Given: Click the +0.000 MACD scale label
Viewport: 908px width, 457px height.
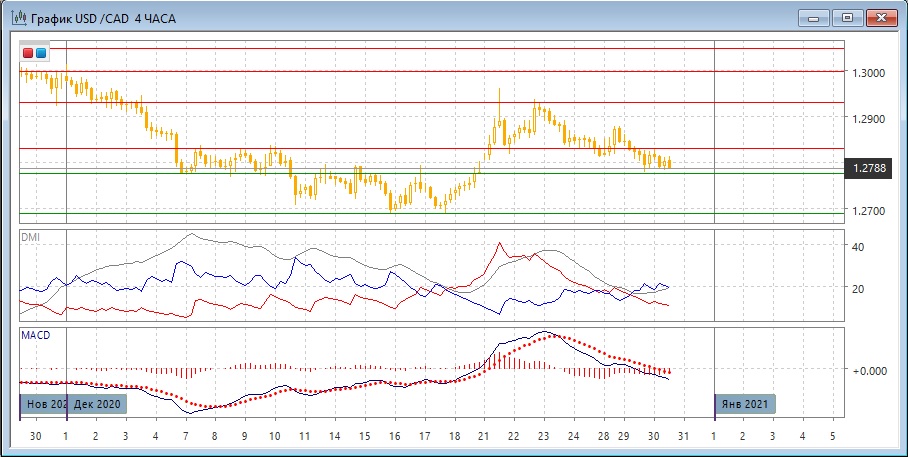Looking at the screenshot, I should [869, 371].
